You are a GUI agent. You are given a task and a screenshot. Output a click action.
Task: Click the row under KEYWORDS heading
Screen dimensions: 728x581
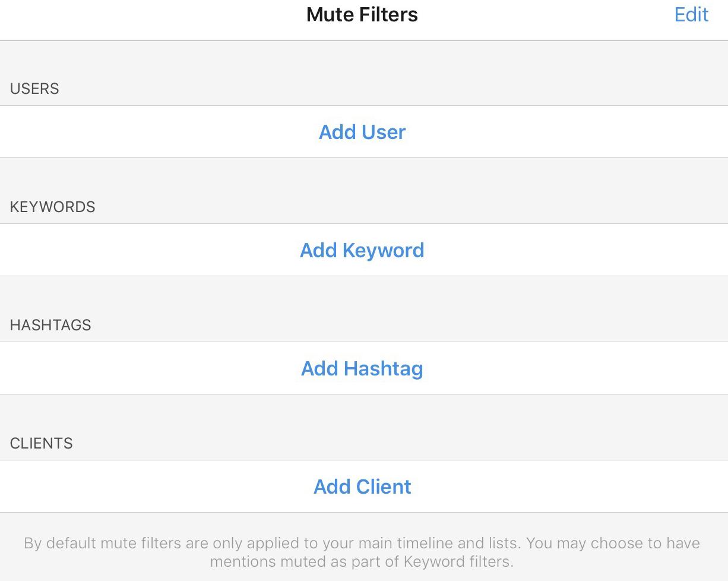(x=364, y=250)
